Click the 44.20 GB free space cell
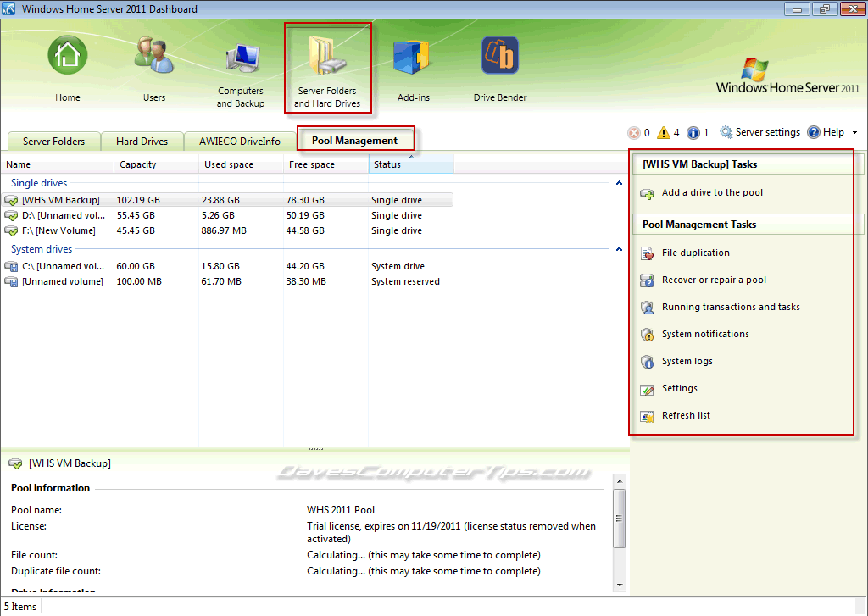The width and height of the screenshot is (868, 616). pos(305,266)
